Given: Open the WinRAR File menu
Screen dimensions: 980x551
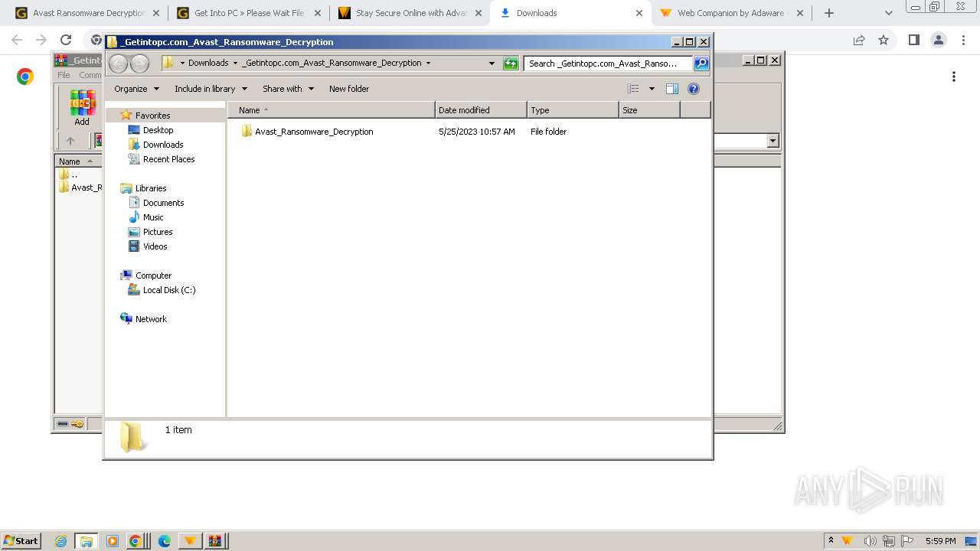Looking at the screenshot, I should 64,75.
